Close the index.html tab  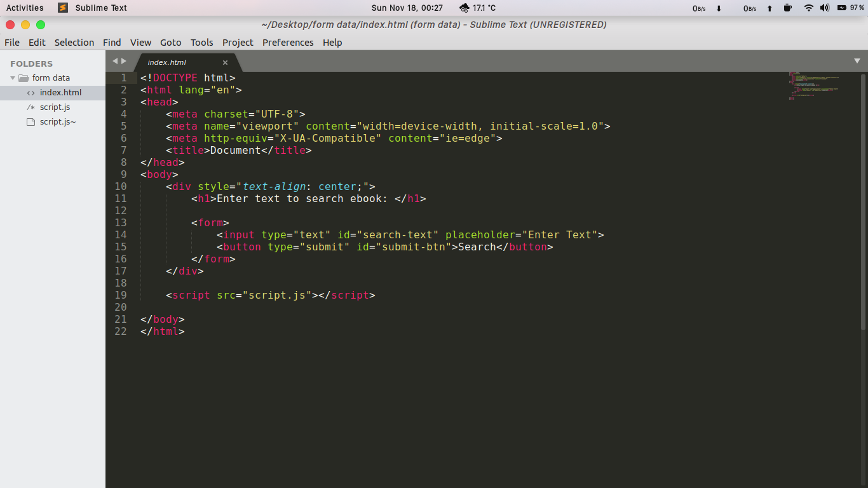225,62
